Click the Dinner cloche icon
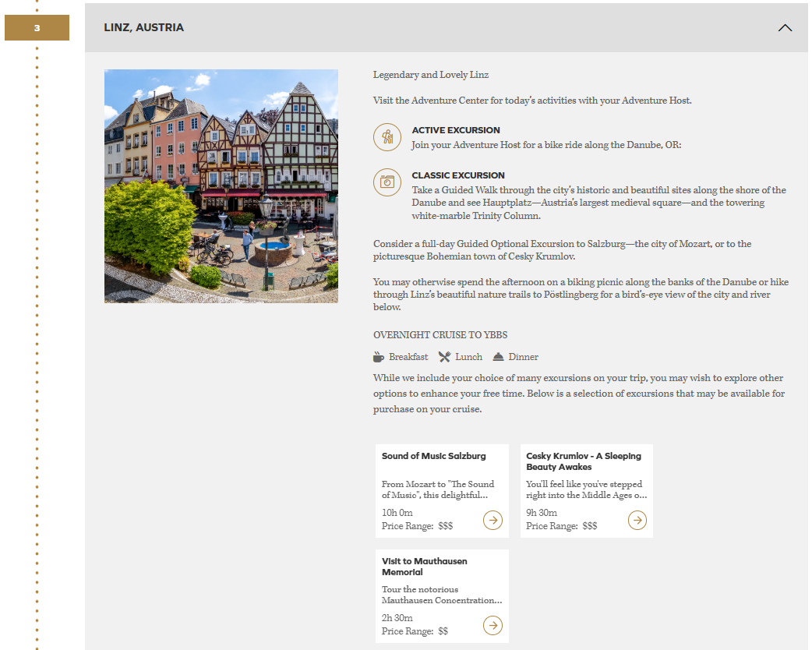This screenshot has height=650, width=812. coord(499,357)
